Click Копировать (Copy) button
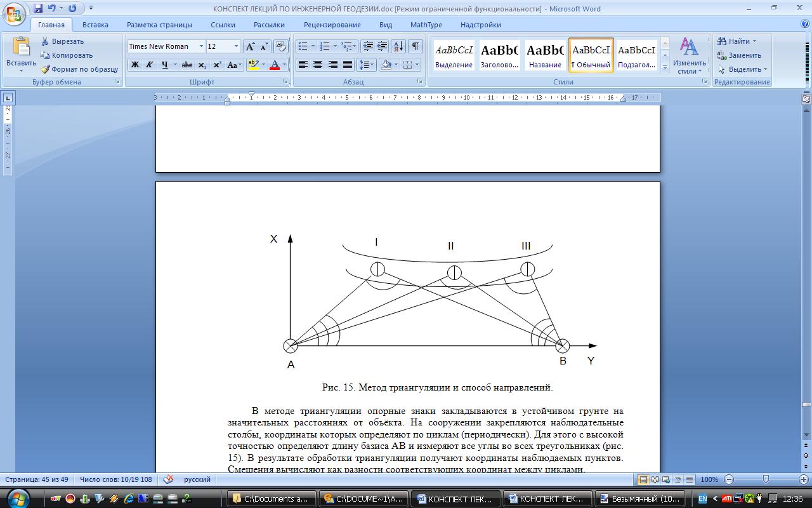The image size is (812, 508). click(66, 55)
